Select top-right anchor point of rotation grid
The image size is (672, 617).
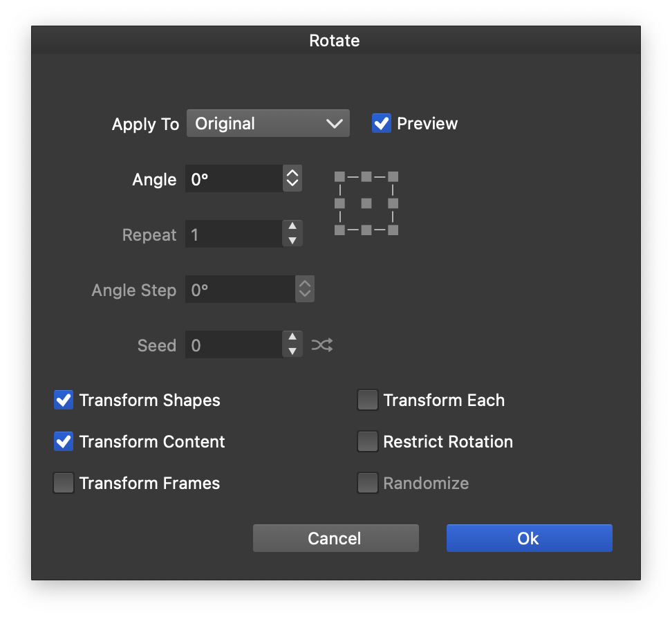click(393, 177)
